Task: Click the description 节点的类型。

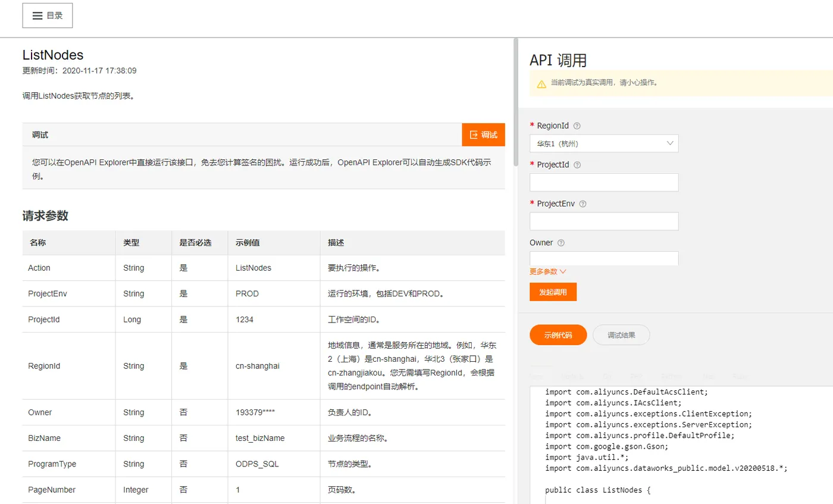Action: tap(350, 464)
